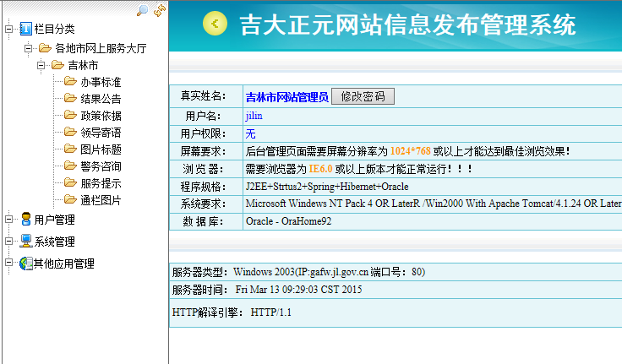Click the magnifier search icon above tree
Screen dimensions: 622x364
click(143, 10)
